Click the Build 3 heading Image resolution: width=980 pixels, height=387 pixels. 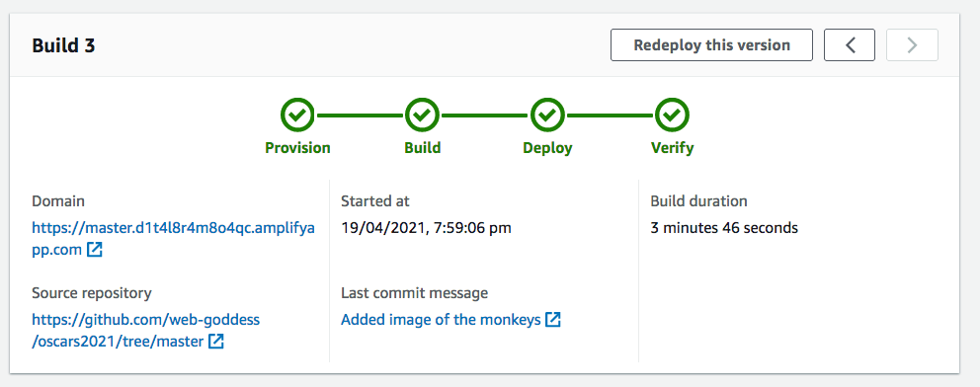click(64, 45)
